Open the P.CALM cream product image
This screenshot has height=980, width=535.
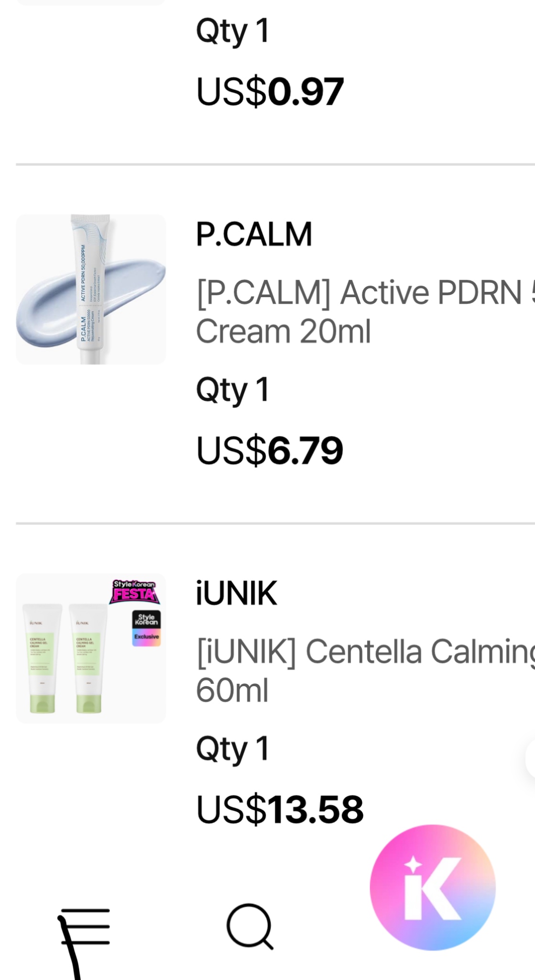[91, 289]
